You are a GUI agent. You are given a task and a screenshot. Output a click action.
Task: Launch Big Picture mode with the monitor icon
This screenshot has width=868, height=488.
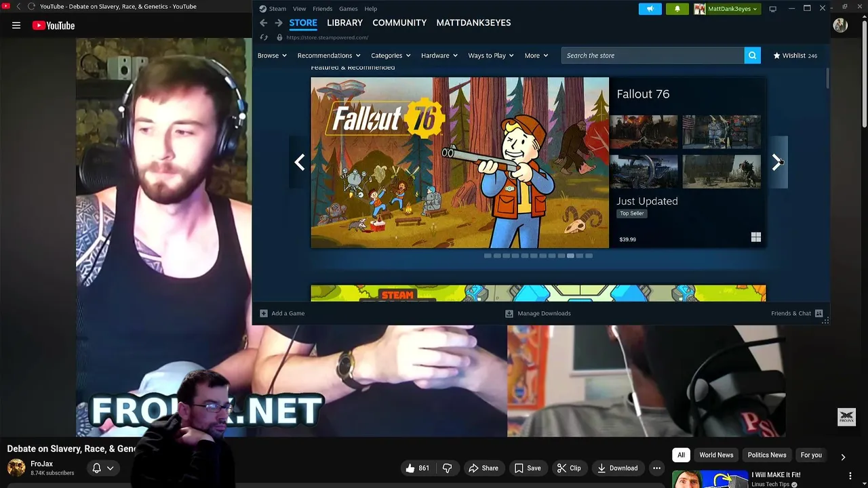(x=772, y=9)
